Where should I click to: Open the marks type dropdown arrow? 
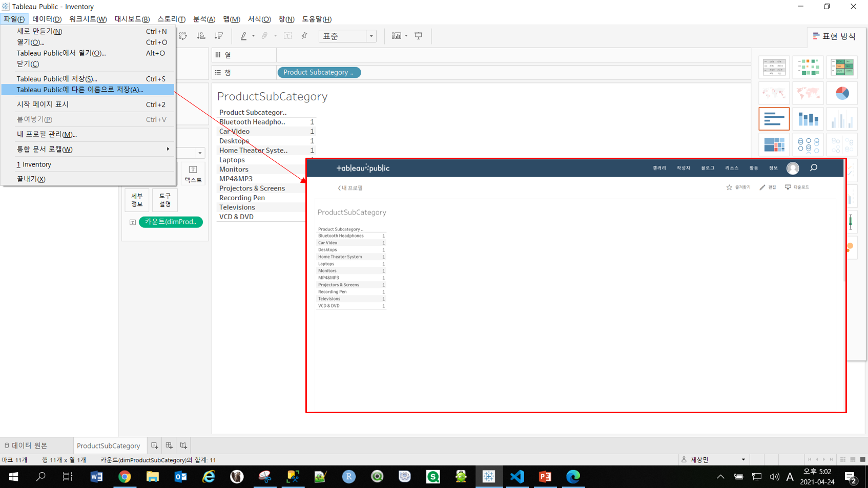click(200, 153)
